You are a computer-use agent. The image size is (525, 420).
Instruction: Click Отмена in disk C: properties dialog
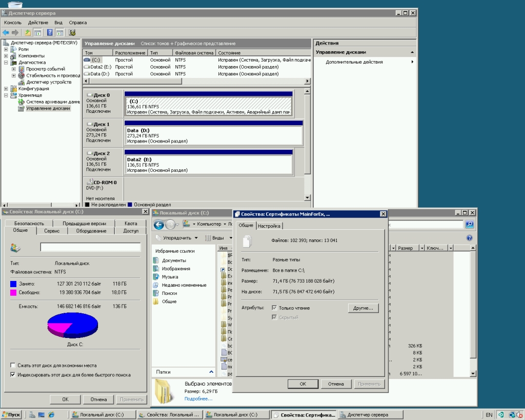tap(98, 399)
